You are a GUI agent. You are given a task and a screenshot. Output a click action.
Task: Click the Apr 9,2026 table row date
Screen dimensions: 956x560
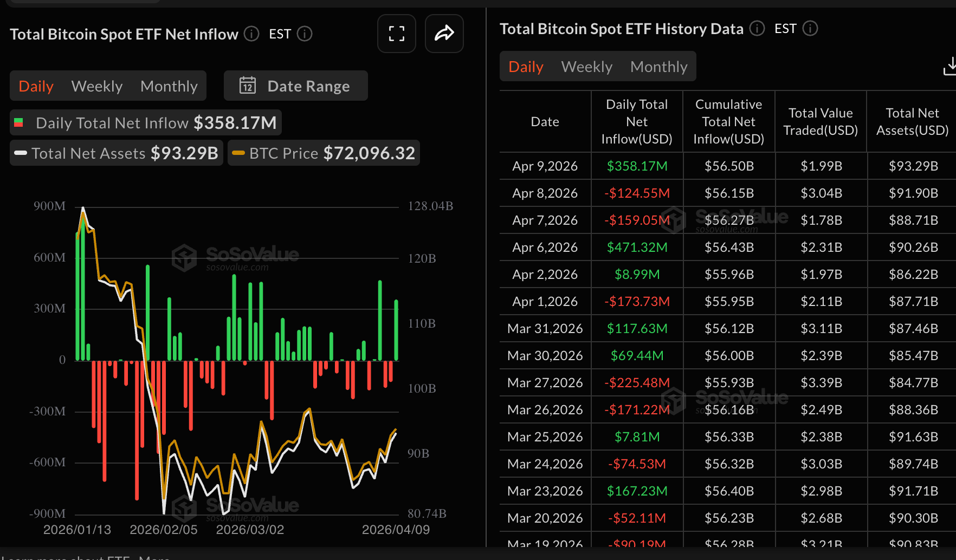click(545, 166)
